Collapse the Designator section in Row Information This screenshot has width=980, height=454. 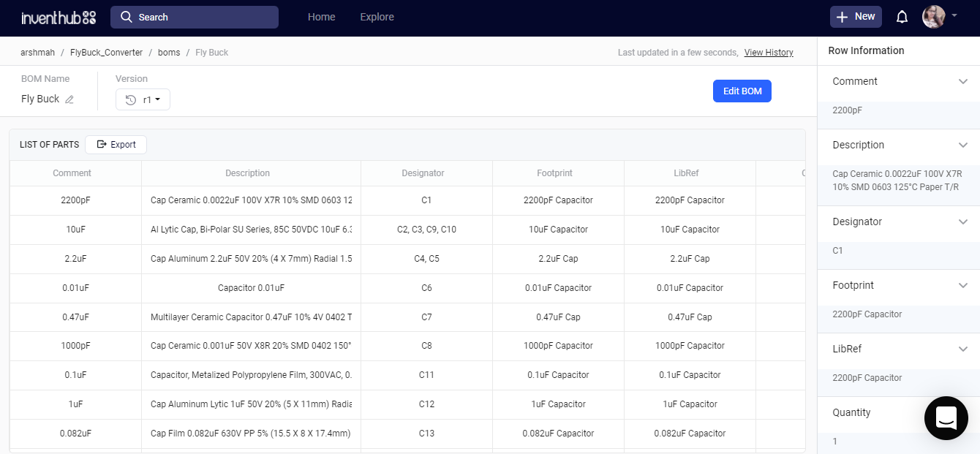963,222
